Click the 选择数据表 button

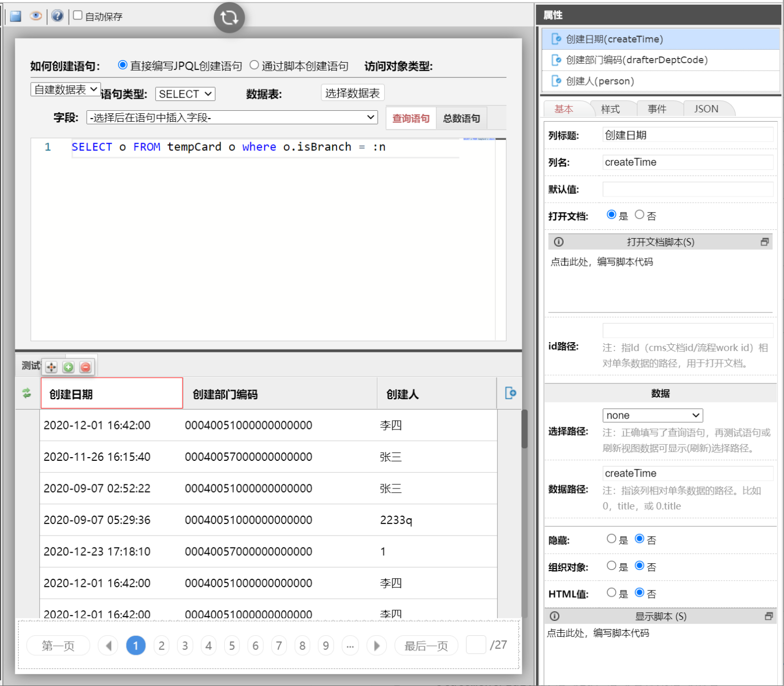tap(352, 93)
